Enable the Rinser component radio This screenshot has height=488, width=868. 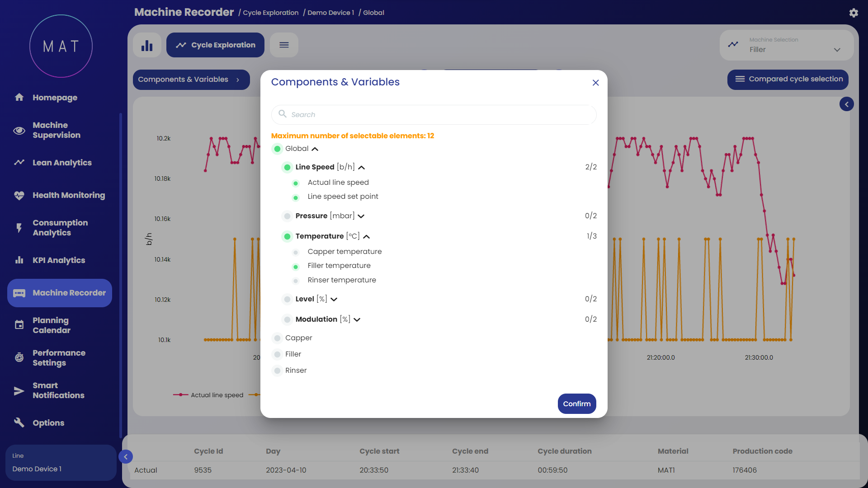coord(278,371)
